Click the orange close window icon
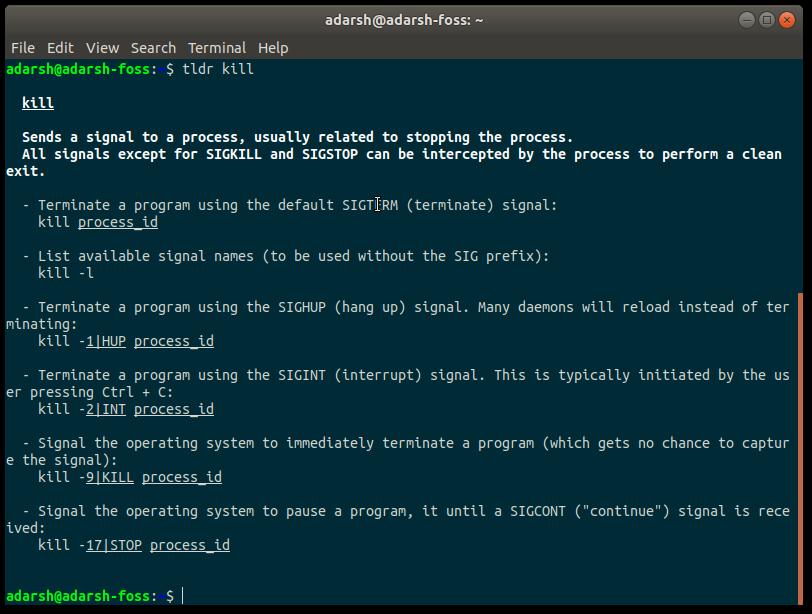This screenshot has height=614, width=812. click(x=786, y=18)
